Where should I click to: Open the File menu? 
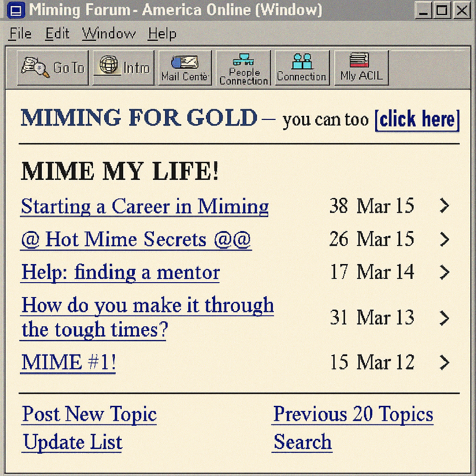click(x=20, y=33)
